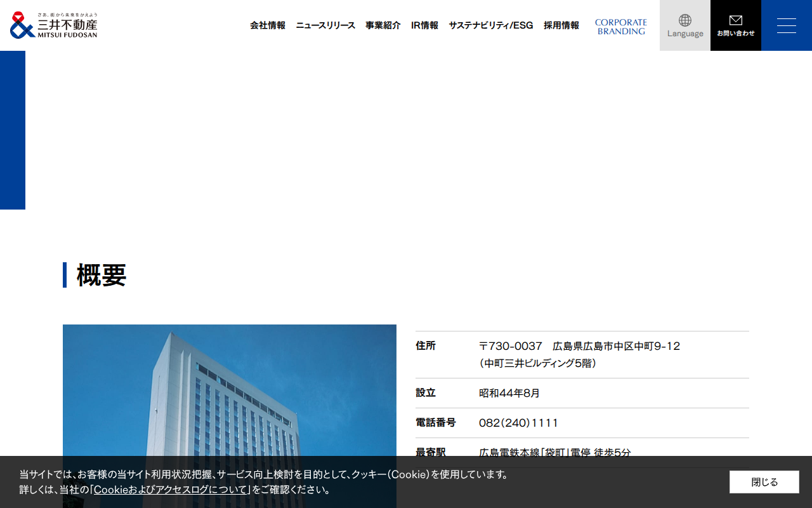812x508 pixels.
Task: Select the phone number 082(240)1111
Action: tap(519, 423)
